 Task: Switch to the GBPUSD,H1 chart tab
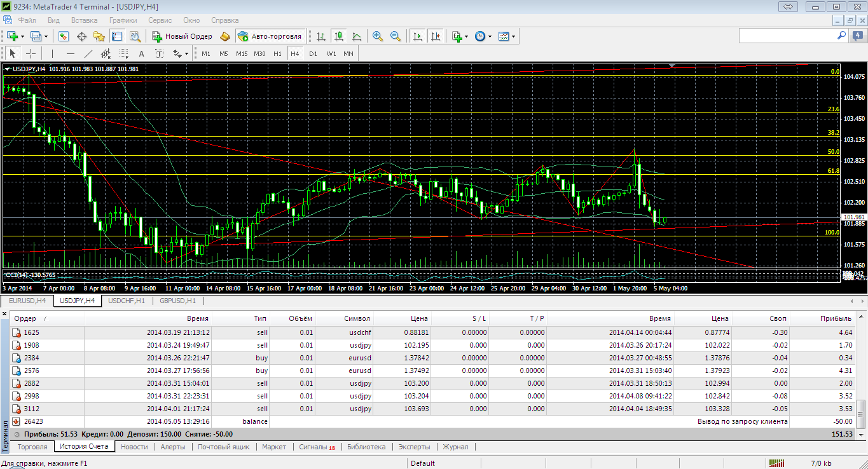[178, 301]
